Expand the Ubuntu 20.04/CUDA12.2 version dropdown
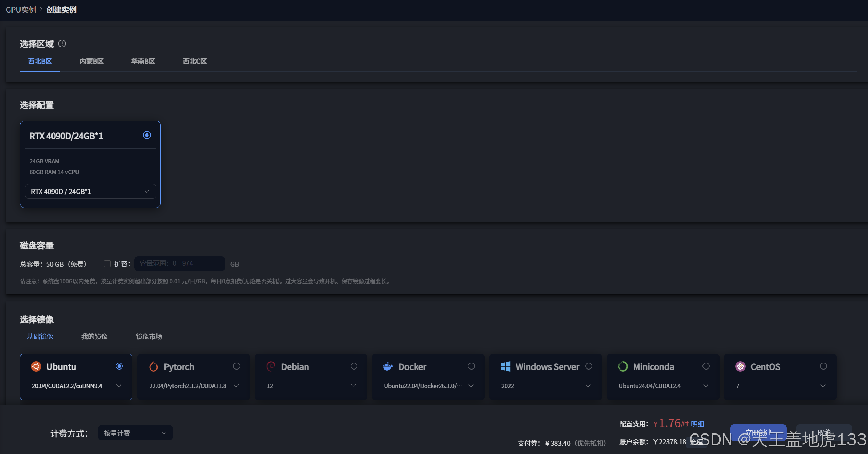The width and height of the screenshot is (868, 454). [x=76, y=386]
